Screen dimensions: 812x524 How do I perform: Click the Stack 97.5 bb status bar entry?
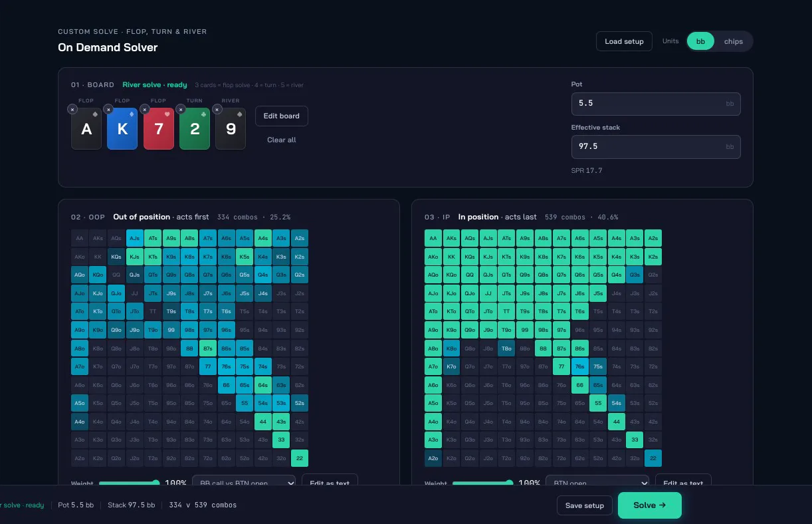(132, 505)
